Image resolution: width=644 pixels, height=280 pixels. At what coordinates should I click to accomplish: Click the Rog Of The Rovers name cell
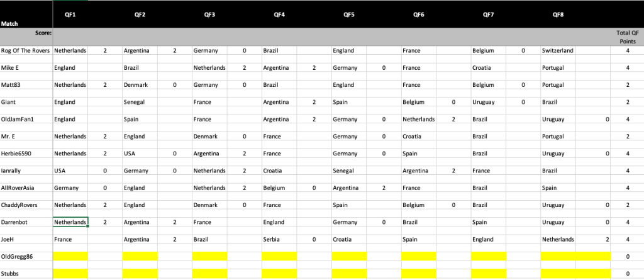[26, 50]
